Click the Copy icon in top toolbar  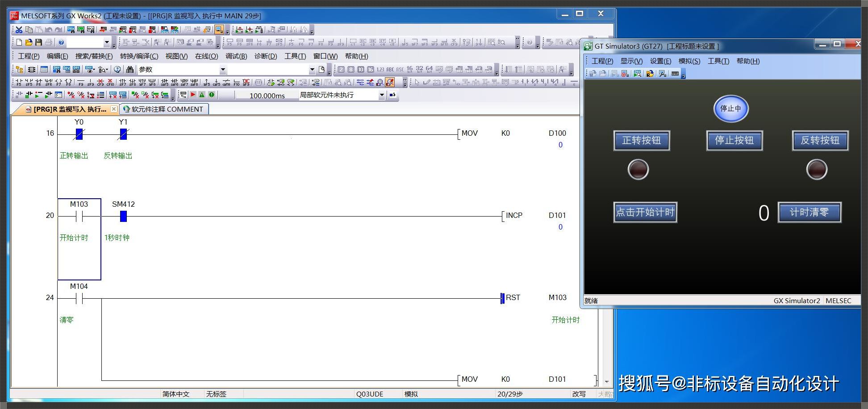(x=29, y=30)
